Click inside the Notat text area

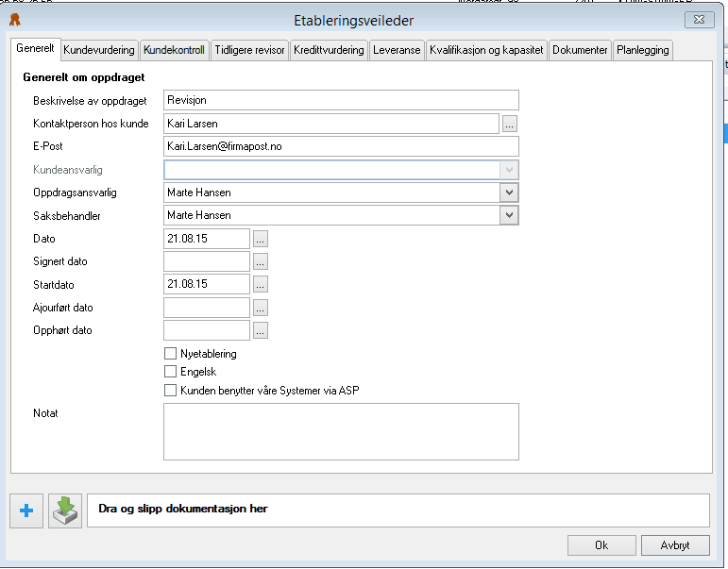(341, 431)
